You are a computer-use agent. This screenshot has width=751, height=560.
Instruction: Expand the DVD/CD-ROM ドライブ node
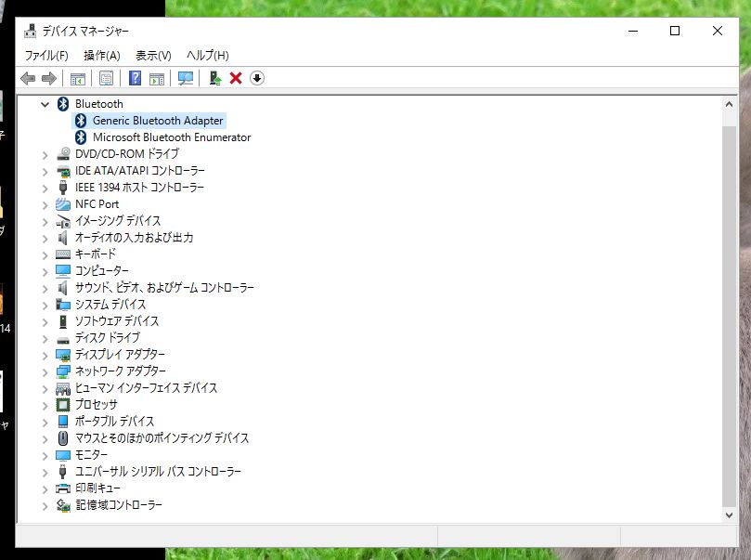[x=45, y=155]
